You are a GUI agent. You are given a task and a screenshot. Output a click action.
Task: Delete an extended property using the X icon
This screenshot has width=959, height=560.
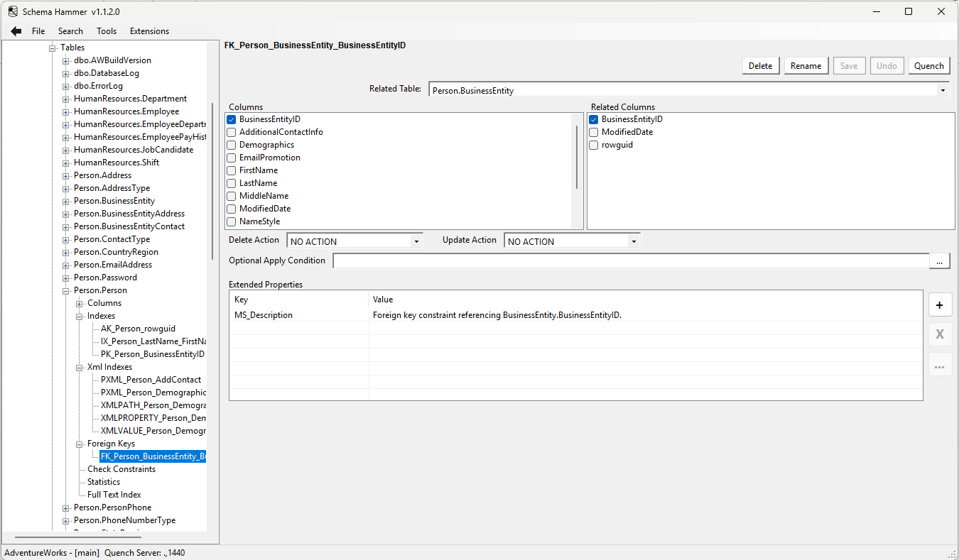click(940, 334)
